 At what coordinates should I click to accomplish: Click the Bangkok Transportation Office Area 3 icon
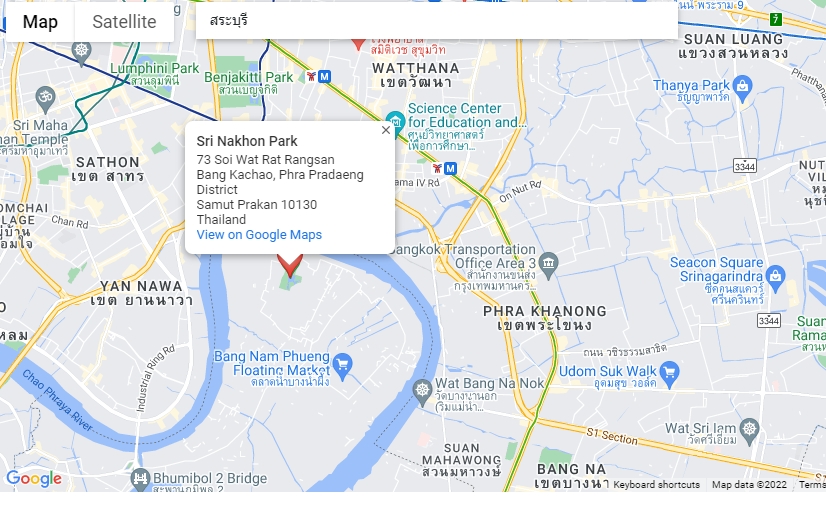549,264
